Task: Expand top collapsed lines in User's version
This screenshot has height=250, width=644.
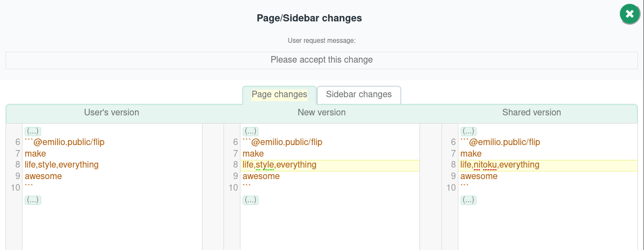Action: pos(33,131)
